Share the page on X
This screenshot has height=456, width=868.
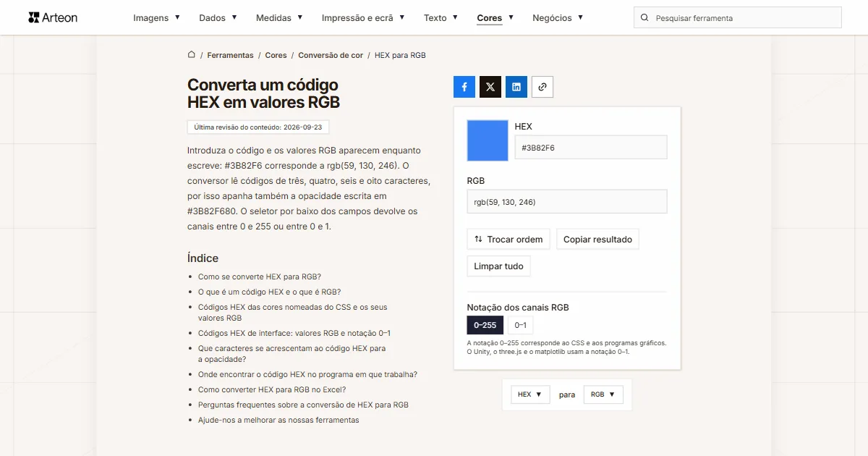(490, 87)
